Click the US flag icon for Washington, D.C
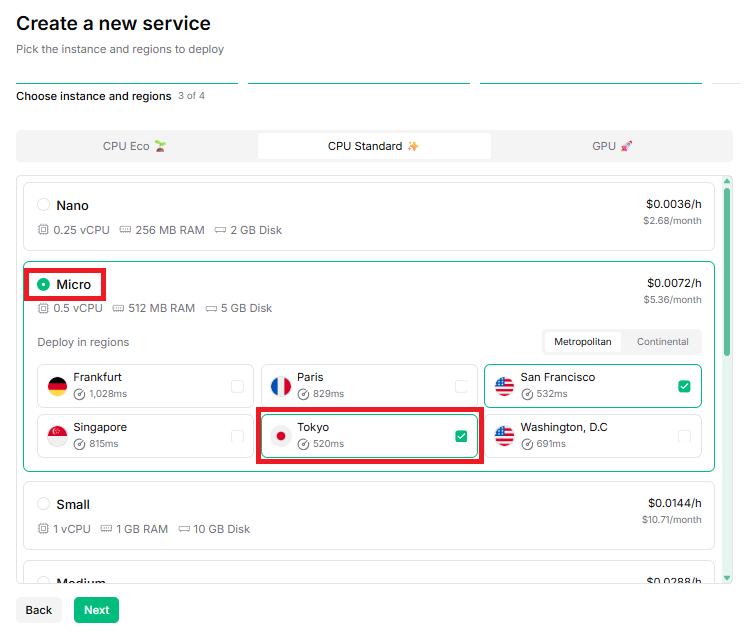 click(504, 436)
